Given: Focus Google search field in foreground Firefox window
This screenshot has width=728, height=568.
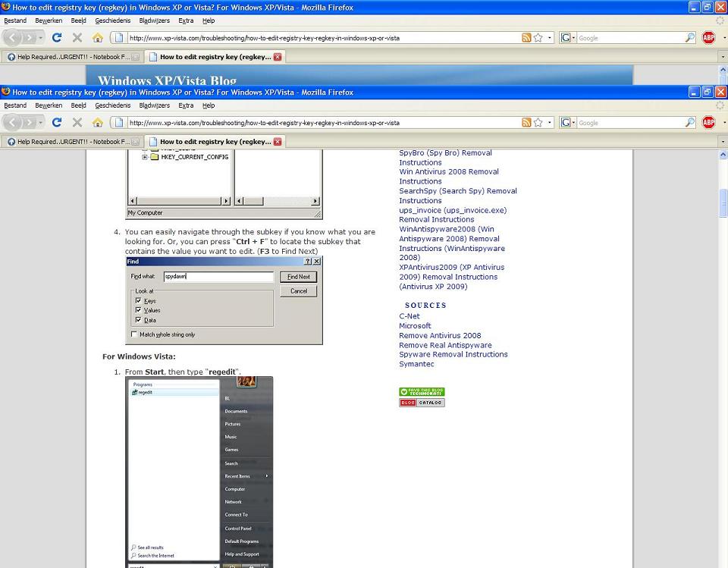Looking at the screenshot, I should (630, 123).
